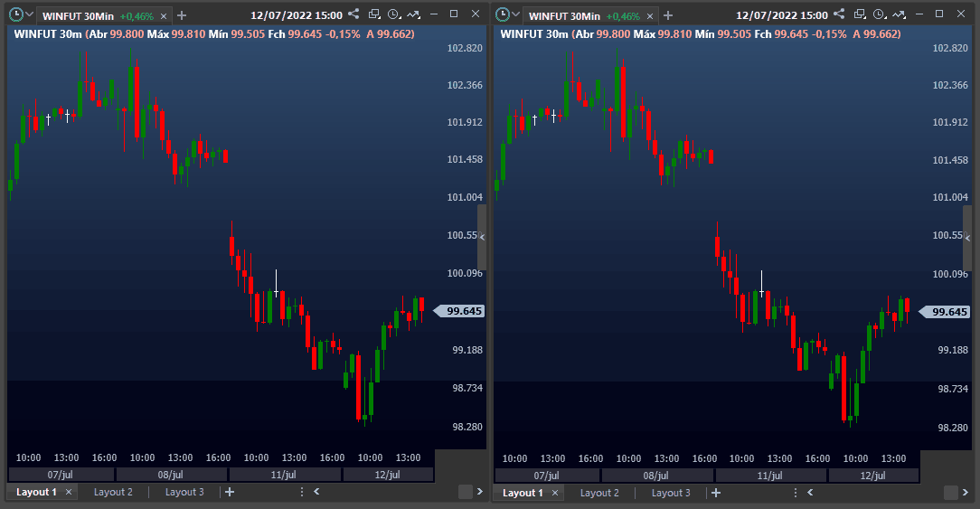Expand the collapsed side panel handle on left chart
This screenshot has height=509, width=980.
coord(482,237)
